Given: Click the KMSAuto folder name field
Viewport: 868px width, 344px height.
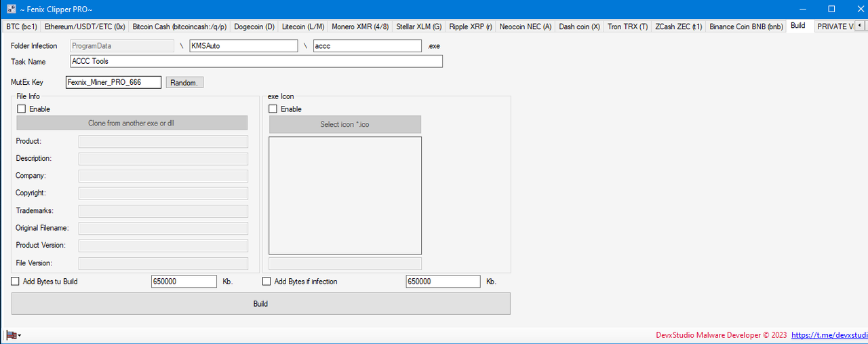Looking at the screenshot, I should pos(243,45).
